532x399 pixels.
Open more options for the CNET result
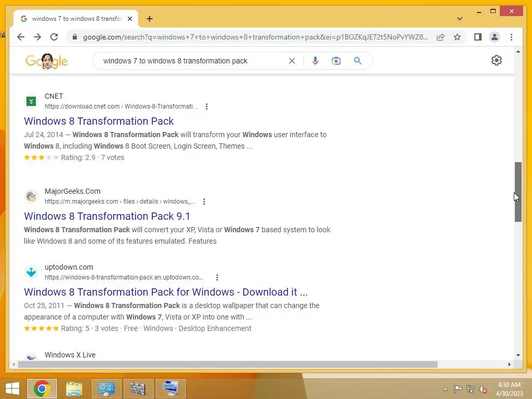tap(207, 107)
